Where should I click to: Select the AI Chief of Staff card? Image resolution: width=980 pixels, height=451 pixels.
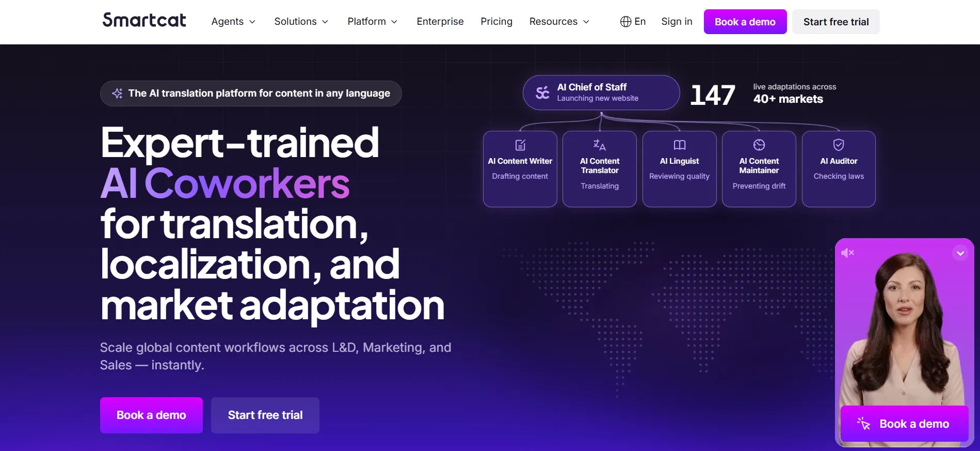coord(601,92)
